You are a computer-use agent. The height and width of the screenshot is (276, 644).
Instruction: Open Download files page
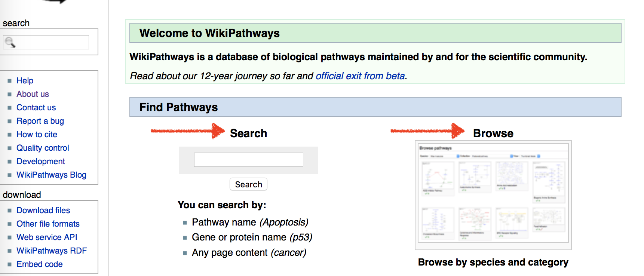[x=43, y=211]
